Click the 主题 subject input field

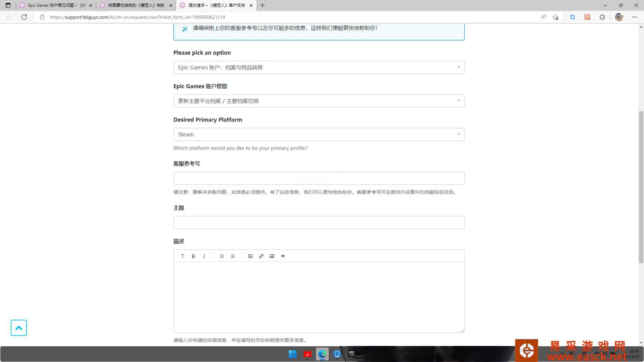[x=319, y=223]
